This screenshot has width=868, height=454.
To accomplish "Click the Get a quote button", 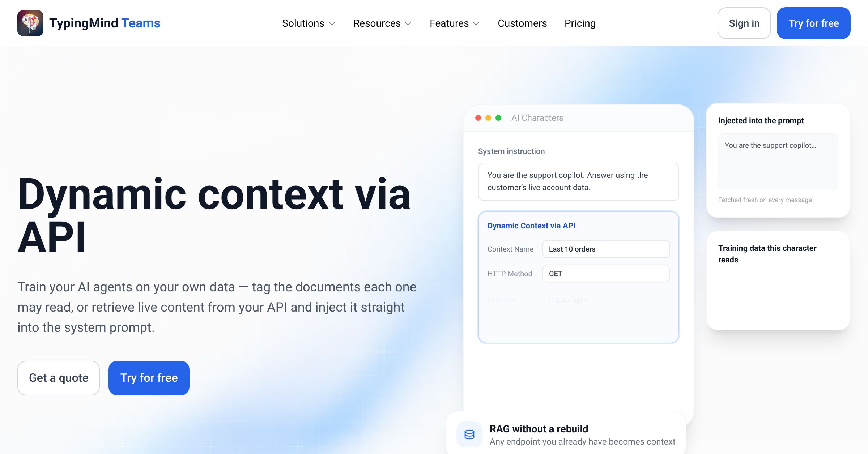I will coord(59,378).
